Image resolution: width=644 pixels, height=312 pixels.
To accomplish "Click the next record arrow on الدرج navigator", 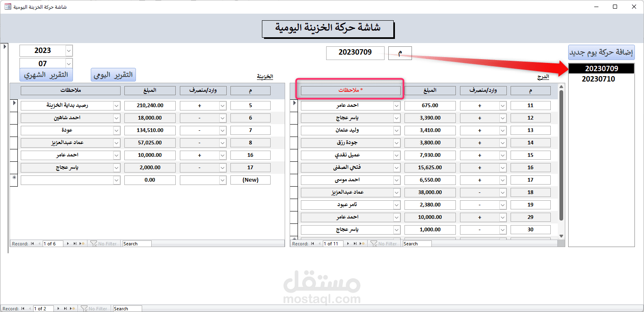I will click(348, 243).
